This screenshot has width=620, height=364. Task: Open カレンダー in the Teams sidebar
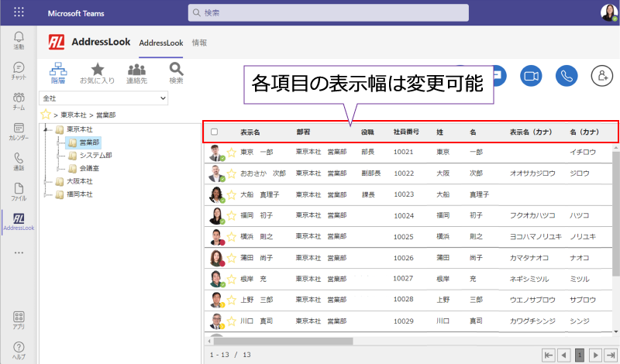[x=19, y=132]
